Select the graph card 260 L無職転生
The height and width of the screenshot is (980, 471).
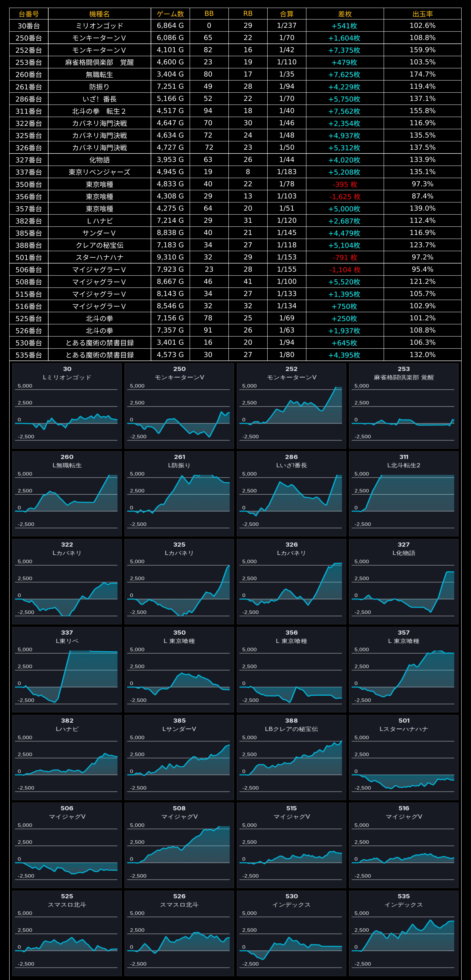pos(67,494)
